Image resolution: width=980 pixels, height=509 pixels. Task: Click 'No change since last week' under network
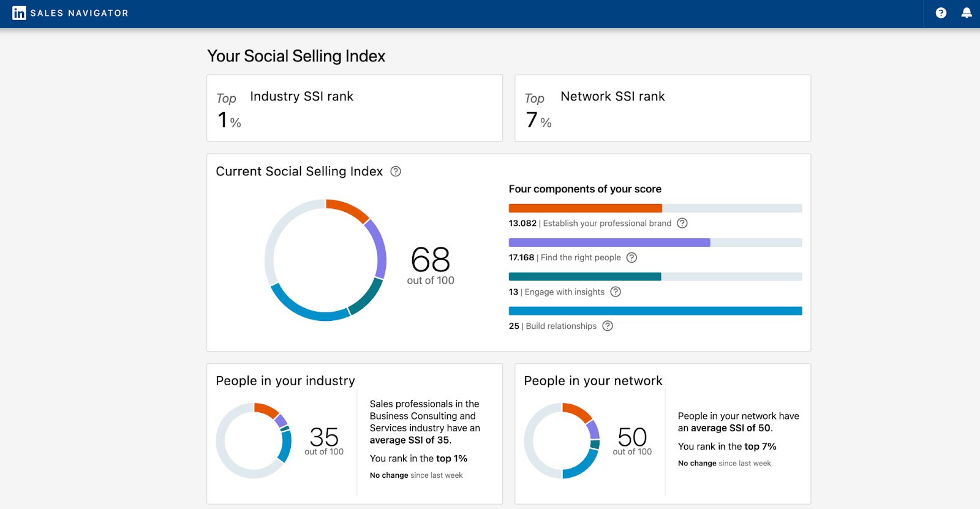[725, 464]
